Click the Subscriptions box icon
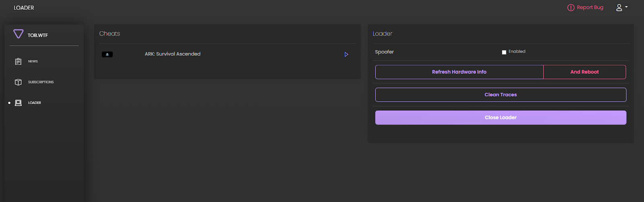This screenshot has width=644, height=202. click(18, 82)
